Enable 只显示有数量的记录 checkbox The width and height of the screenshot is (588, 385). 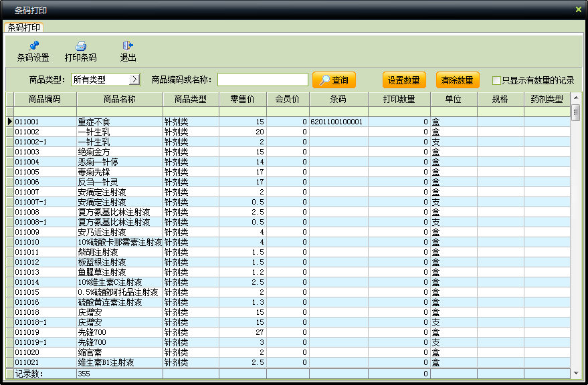click(496, 80)
